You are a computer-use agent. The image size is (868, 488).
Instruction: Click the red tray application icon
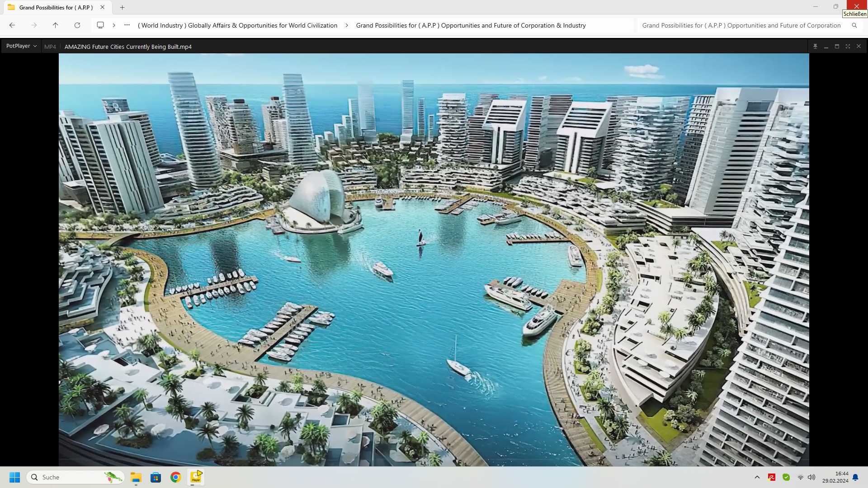tap(772, 477)
